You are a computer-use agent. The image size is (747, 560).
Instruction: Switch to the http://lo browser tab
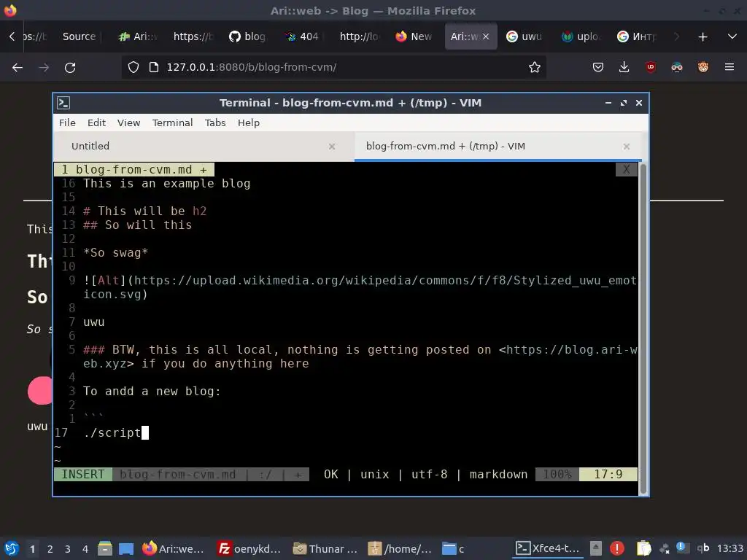click(x=359, y=36)
